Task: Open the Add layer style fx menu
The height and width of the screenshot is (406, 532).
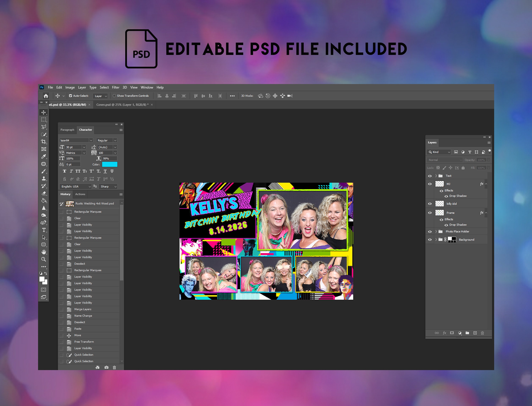Action: pos(445,333)
